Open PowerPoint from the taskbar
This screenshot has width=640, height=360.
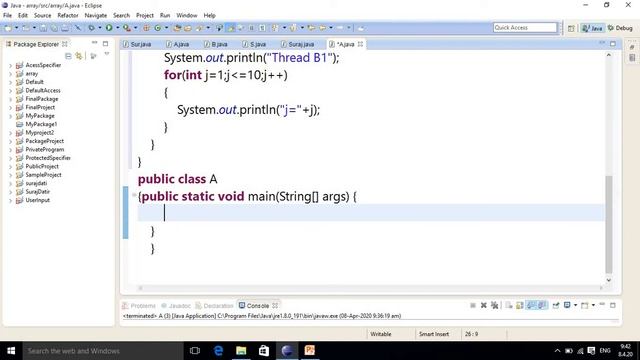(309, 351)
